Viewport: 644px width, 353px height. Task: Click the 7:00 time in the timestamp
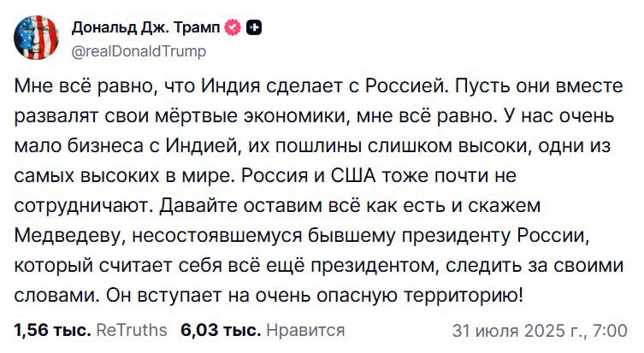tap(610, 330)
